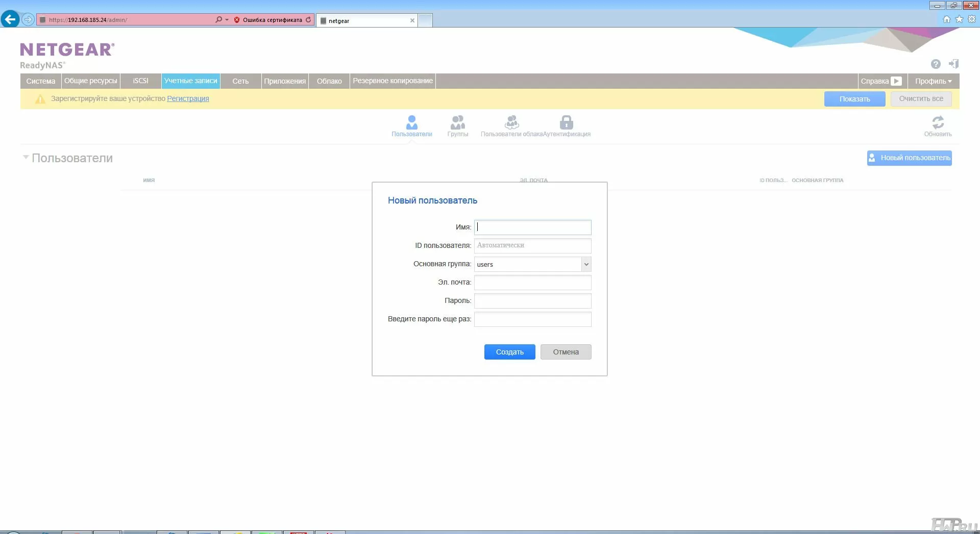Open browser home icon

946,19
